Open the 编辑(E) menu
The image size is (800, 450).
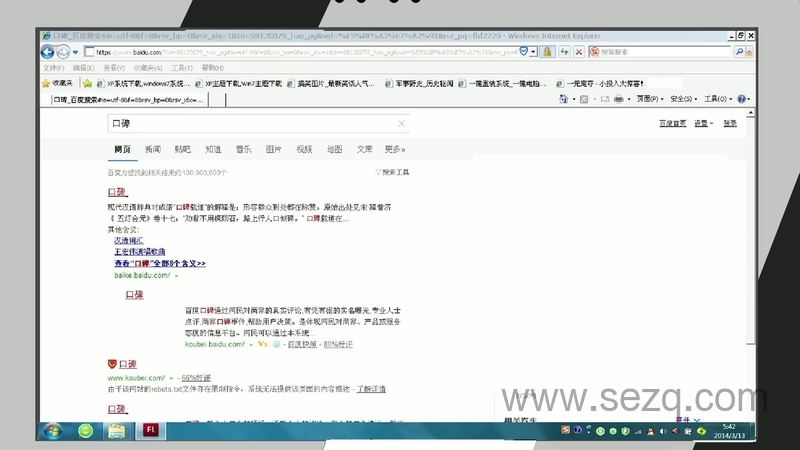pos(83,67)
